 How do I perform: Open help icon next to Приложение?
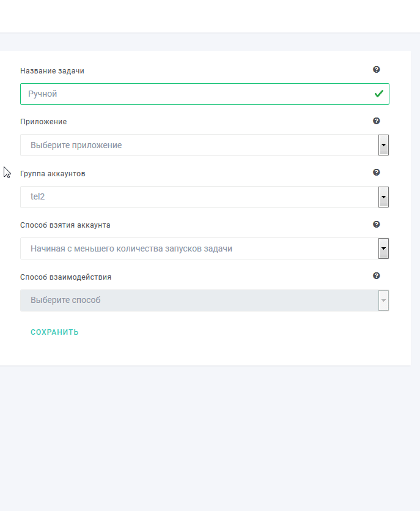(x=377, y=121)
